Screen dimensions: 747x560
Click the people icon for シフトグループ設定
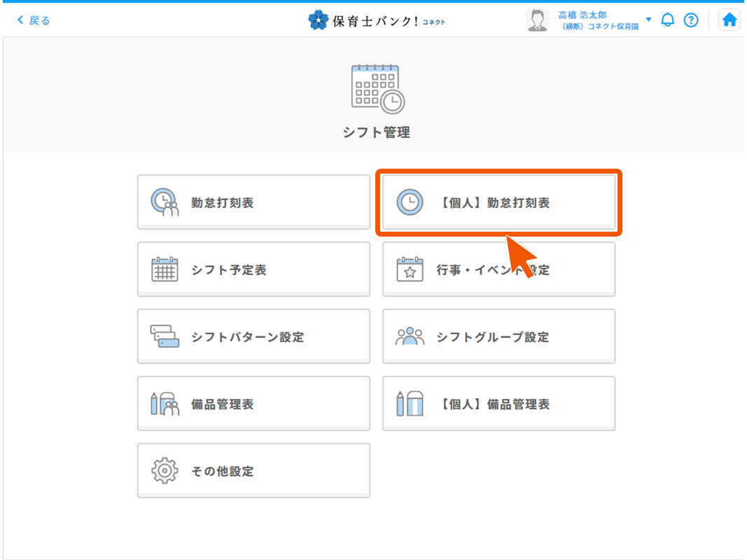click(410, 337)
